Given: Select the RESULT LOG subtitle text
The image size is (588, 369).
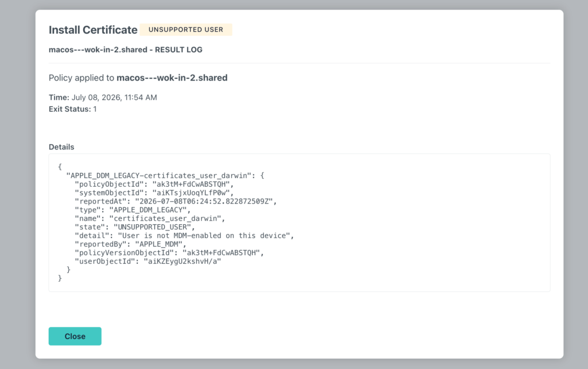Looking at the screenshot, I should point(179,49).
